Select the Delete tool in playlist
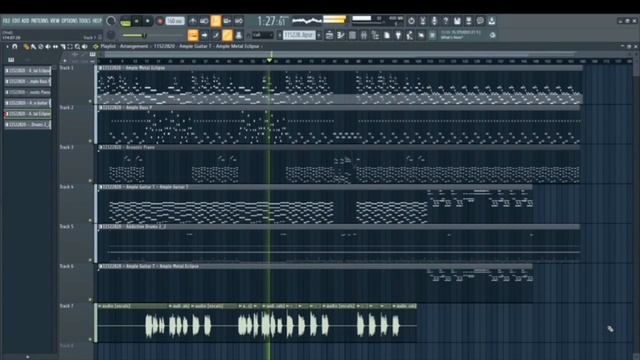The image size is (640, 360). point(40,47)
